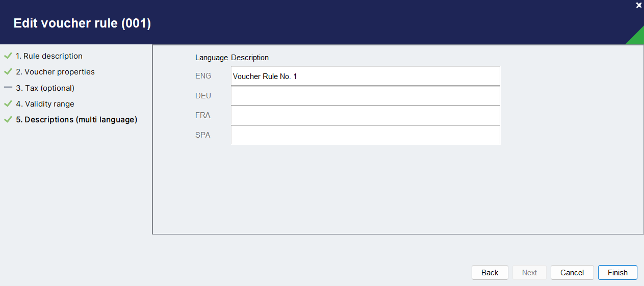Click the Cancel button
The height and width of the screenshot is (286, 644).
coord(572,272)
